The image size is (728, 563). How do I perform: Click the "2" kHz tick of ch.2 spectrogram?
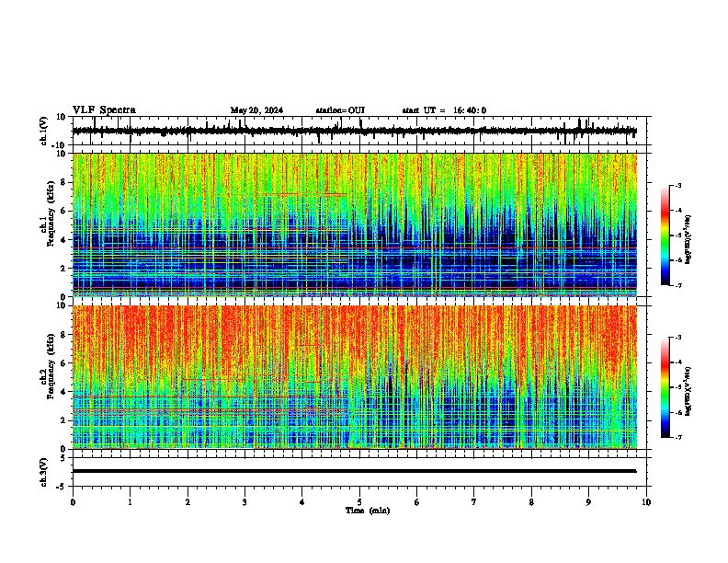click(64, 420)
